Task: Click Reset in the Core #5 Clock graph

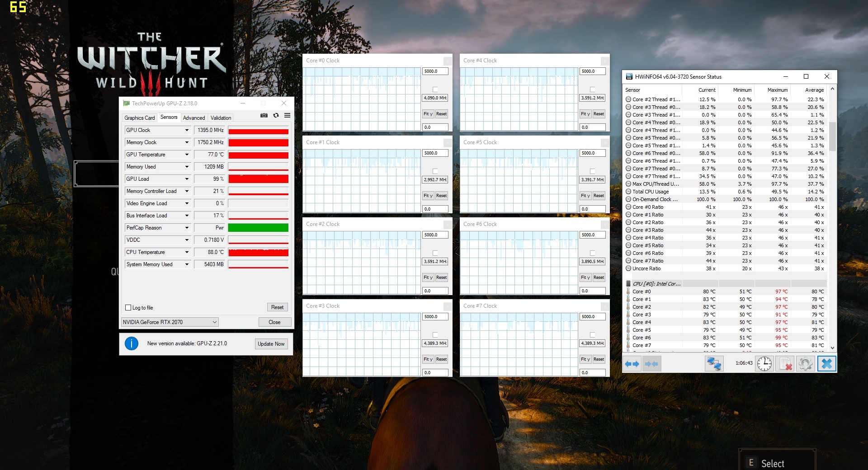Action: tap(599, 196)
